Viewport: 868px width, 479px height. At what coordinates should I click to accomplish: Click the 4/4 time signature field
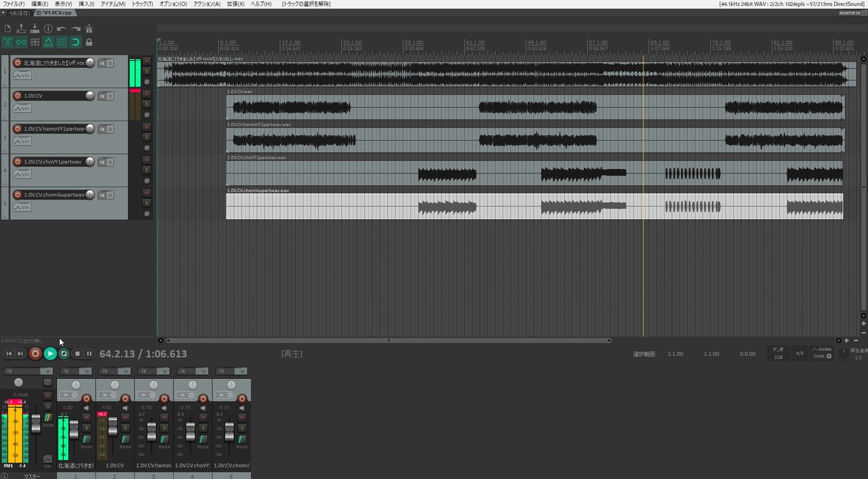tap(800, 353)
